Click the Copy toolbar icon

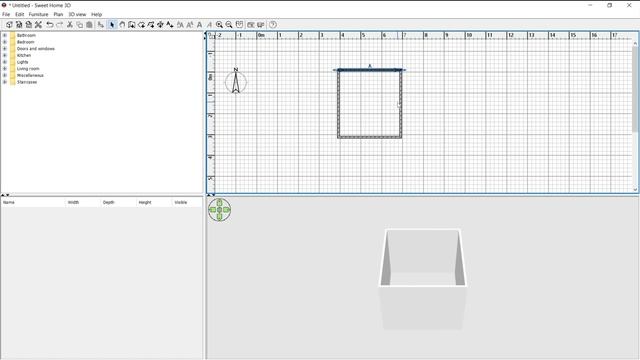click(x=80, y=25)
